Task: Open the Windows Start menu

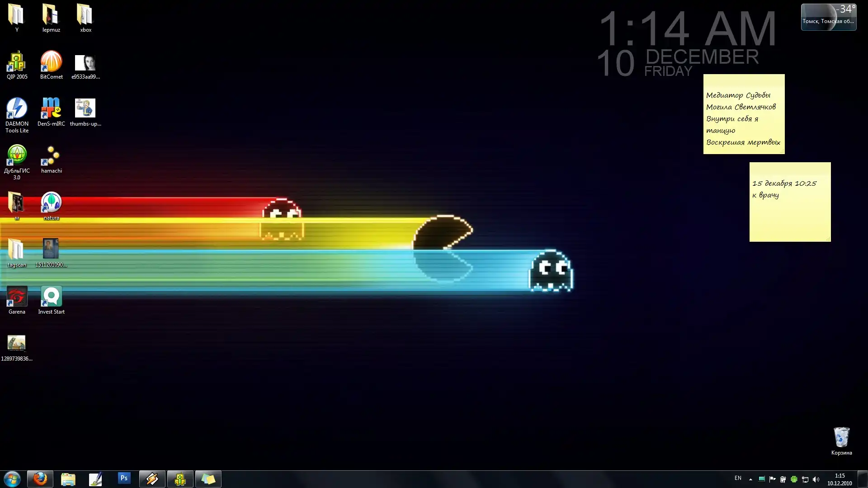Action: click(x=12, y=479)
